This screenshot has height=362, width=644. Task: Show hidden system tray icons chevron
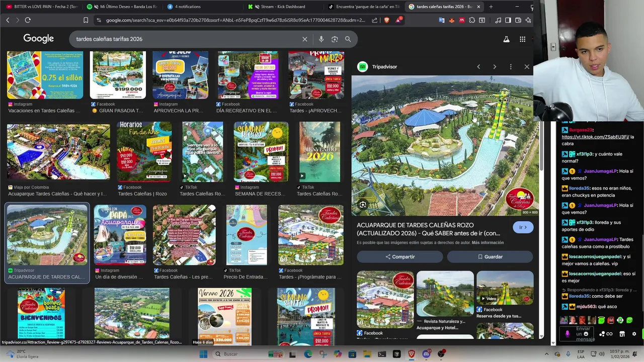547,354
